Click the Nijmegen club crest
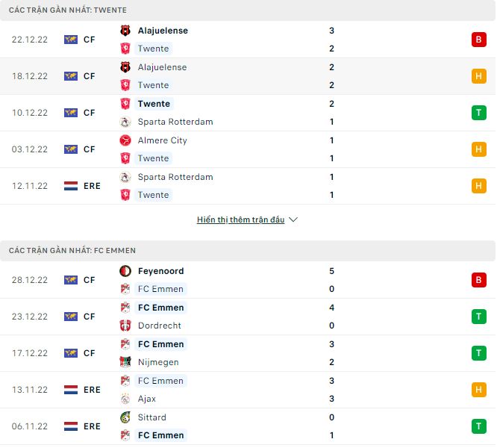This screenshot has height=448, width=497. [x=125, y=362]
